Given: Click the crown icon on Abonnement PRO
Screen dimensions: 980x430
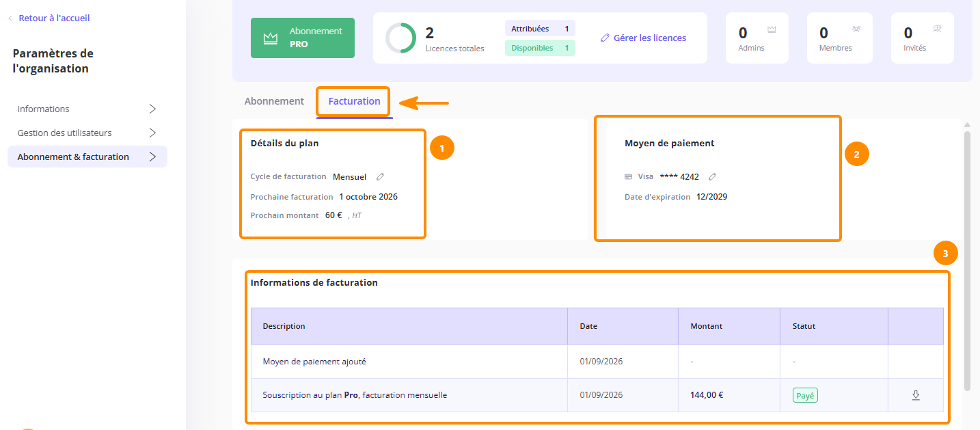Looking at the screenshot, I should click(269, 38).
